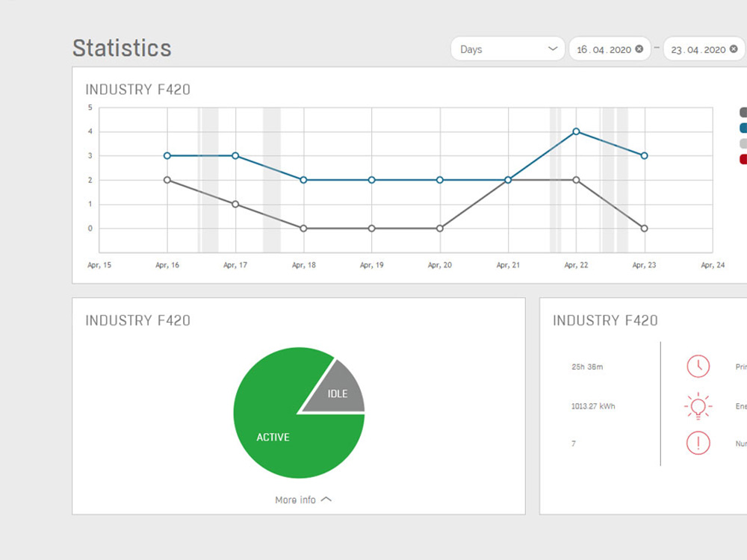Click the blue data point on Apr 16
Viewport: 747px width, 560px height.
(x=167, y=155)
